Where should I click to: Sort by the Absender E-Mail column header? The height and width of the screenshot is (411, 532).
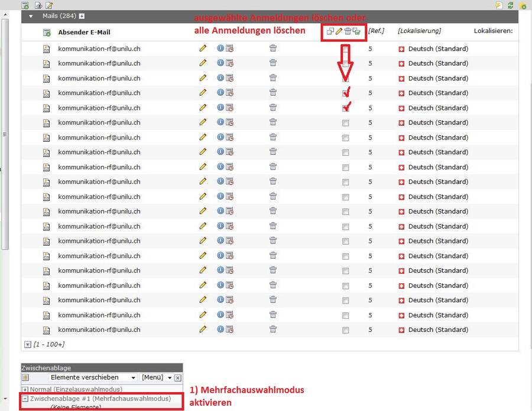click(x=84, y=32)
